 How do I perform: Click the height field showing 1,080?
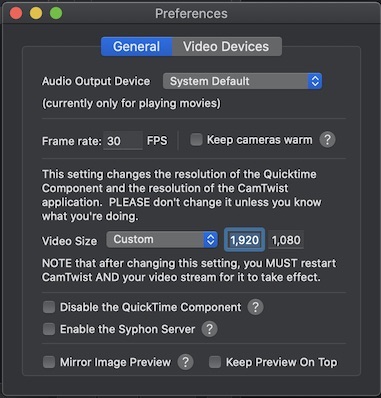(286, 240)
